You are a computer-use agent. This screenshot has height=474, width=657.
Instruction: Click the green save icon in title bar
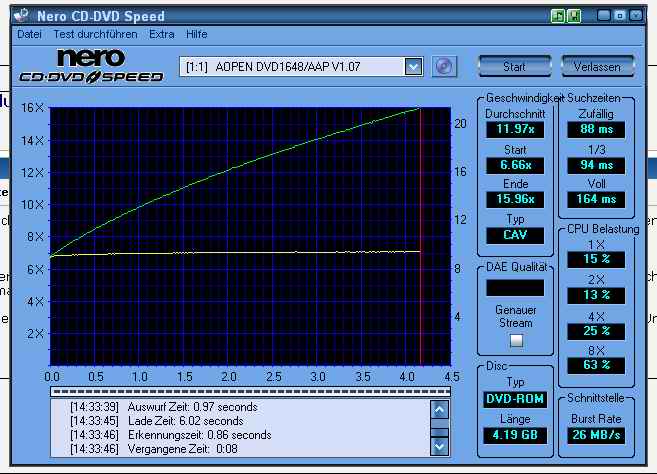tap(574, 16)
